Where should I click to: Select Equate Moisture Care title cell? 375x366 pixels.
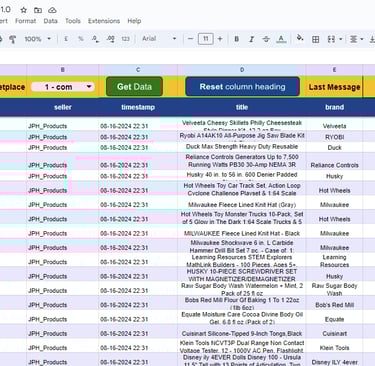click(242, 318)
